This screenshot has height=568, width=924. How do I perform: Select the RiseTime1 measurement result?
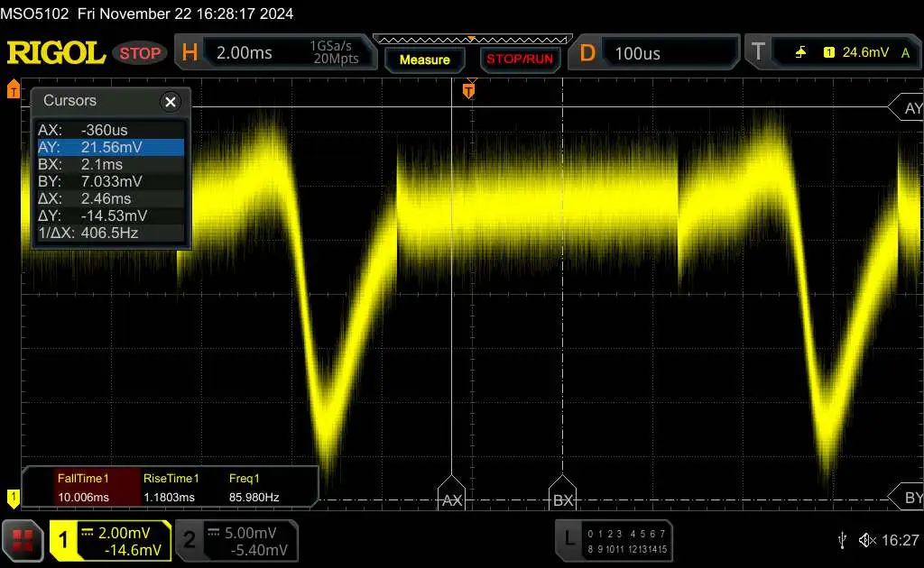[171, 488]
